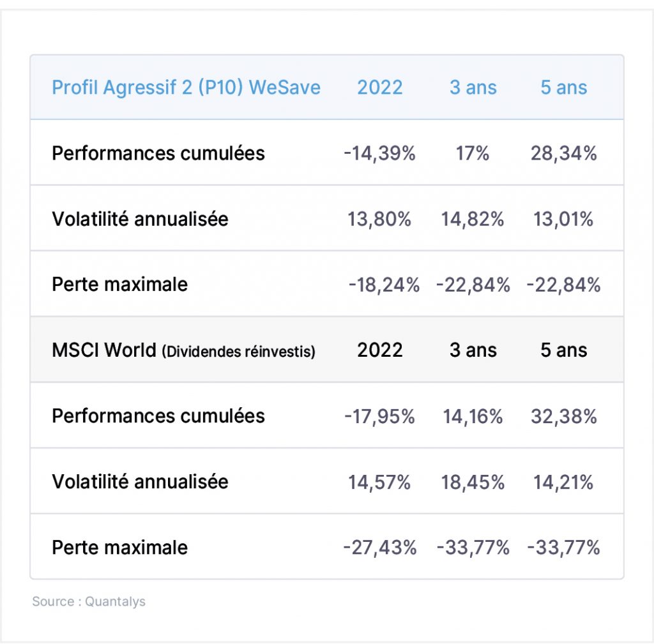Select the blue 3 ans column header
The height and width of the screenshot is (644, 654).
pos(473,87)
